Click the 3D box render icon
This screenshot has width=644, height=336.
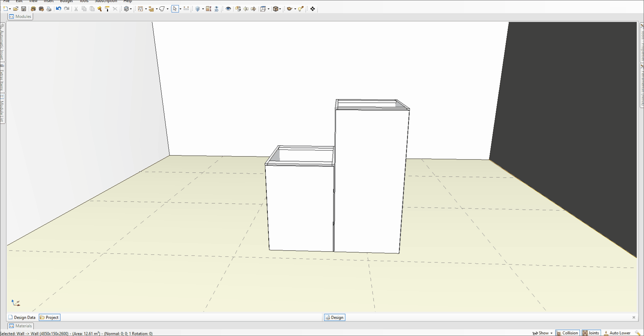point(275,9)
